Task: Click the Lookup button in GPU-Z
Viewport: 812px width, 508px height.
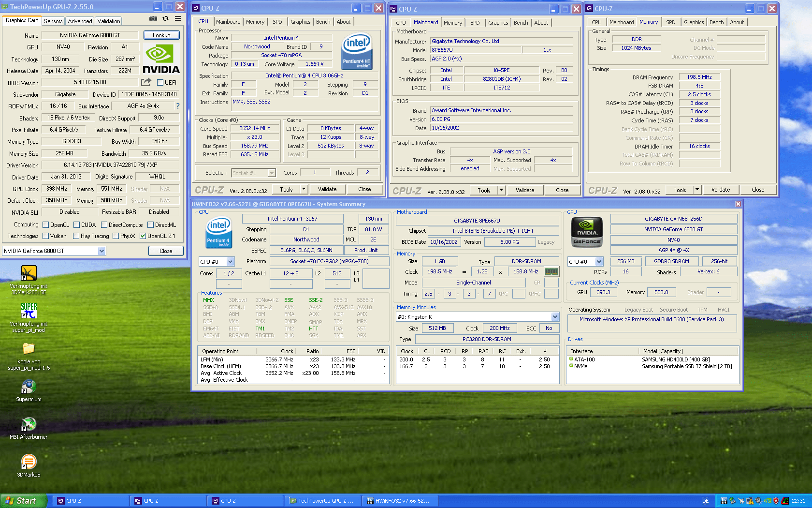Action: [161, 35]
